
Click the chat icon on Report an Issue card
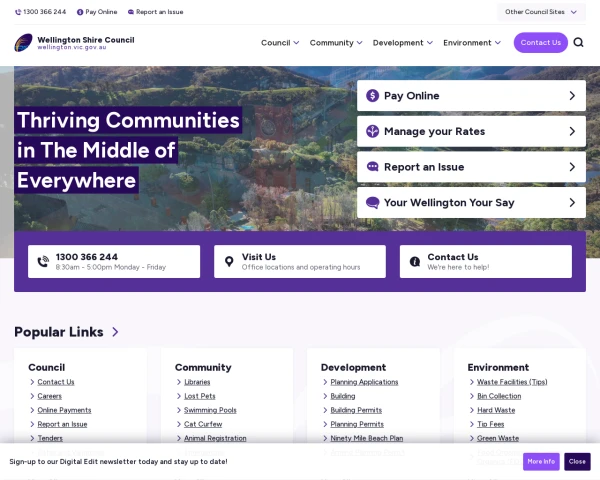point(372,167)
